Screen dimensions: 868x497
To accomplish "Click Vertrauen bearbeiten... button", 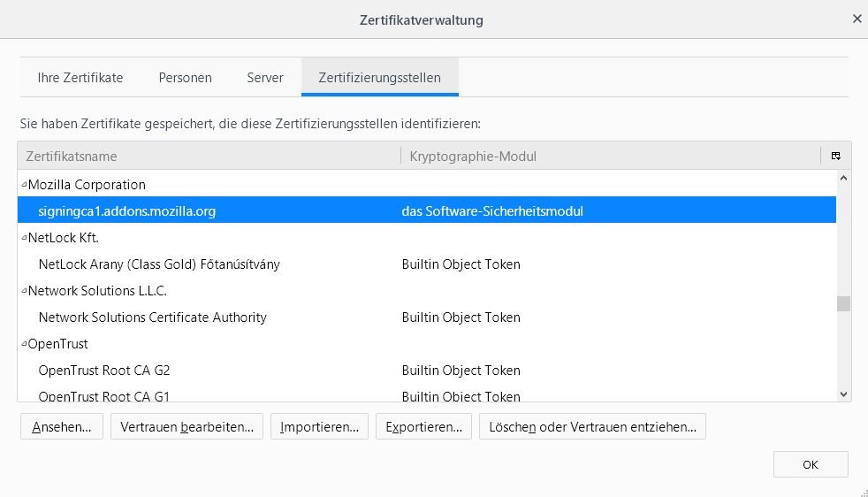I will click(187, 427).
